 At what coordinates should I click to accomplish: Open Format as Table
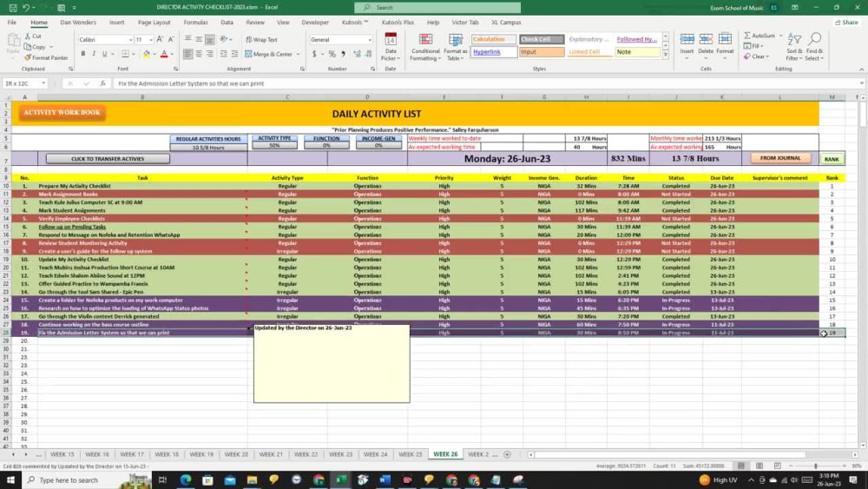(456, 47)
